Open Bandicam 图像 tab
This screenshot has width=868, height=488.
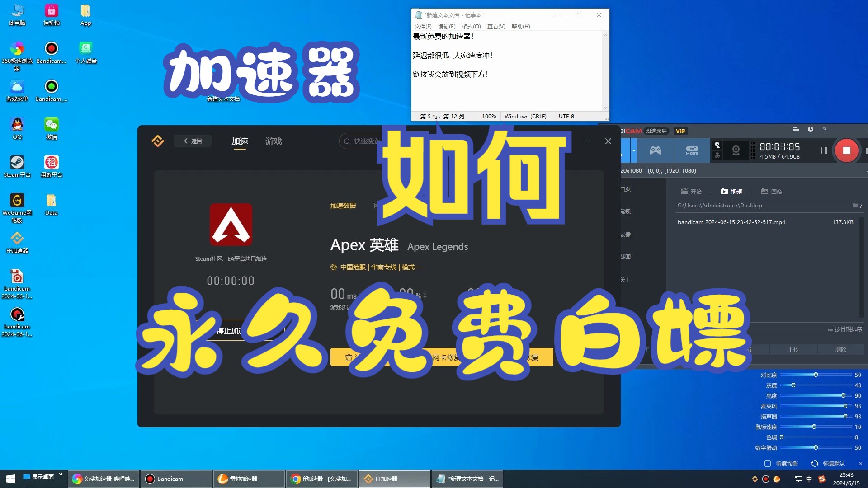pyautogui.click(x=772, y=192)
